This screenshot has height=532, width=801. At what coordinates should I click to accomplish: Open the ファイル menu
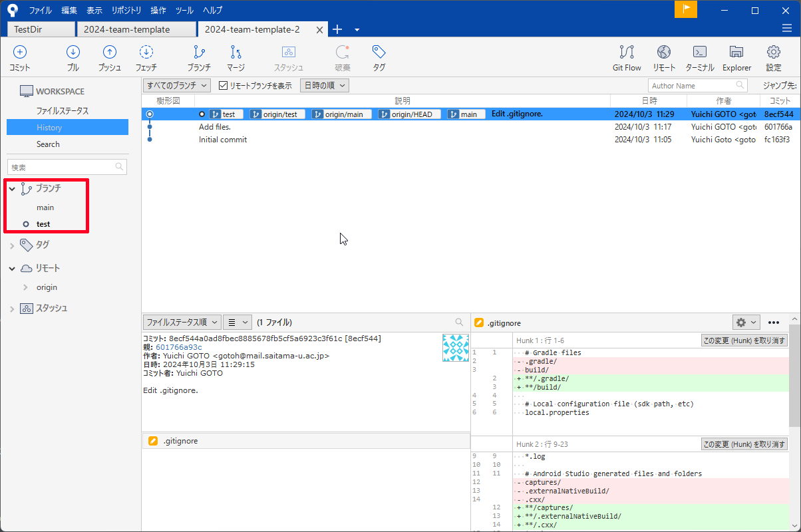click(x=41, y=10)
